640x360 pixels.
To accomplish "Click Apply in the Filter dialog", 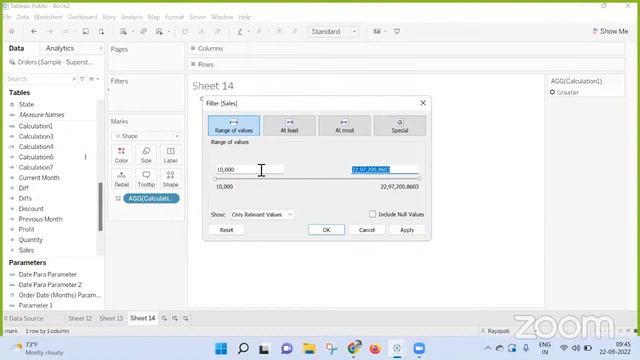I will click(x=407, y=230).
